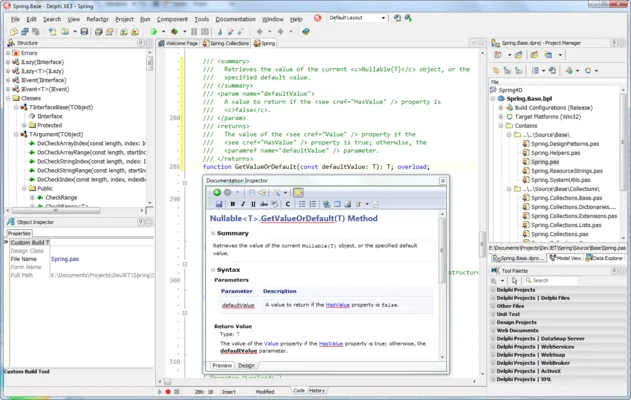Switch to the Spring.Collections editor tab

click(226, 43)
